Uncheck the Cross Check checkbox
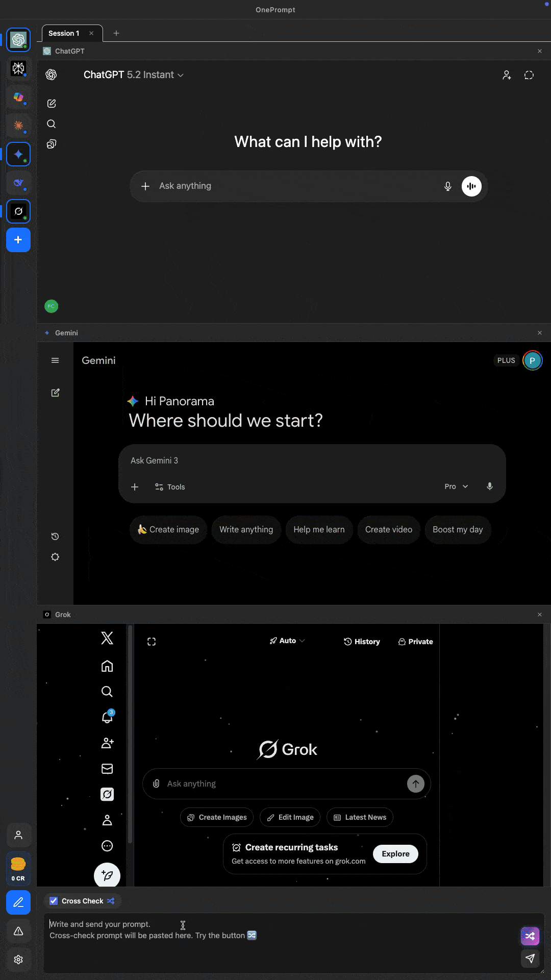The image size is (551, 980). point(54,901)
